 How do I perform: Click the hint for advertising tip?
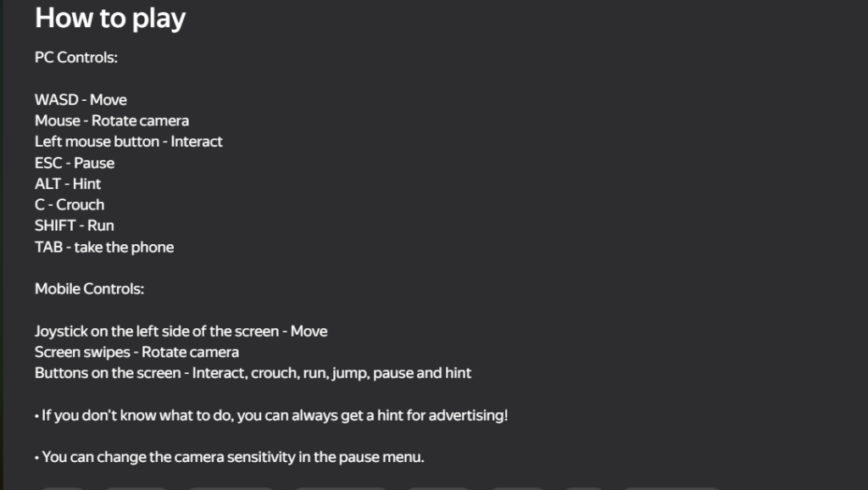[271, 415]
